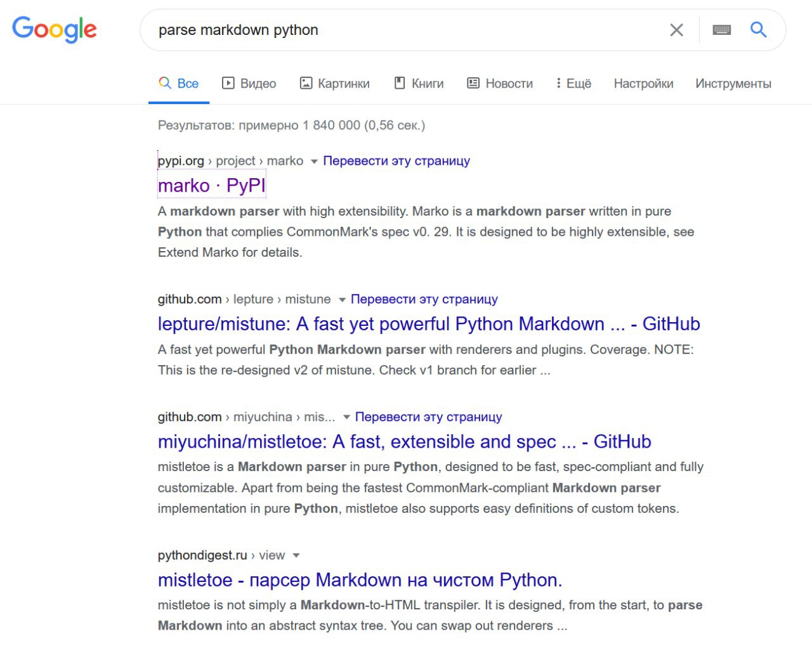Expand dropdown arrow next to pythondigest.ru view
812x648 pixels.
click(296, 556)
